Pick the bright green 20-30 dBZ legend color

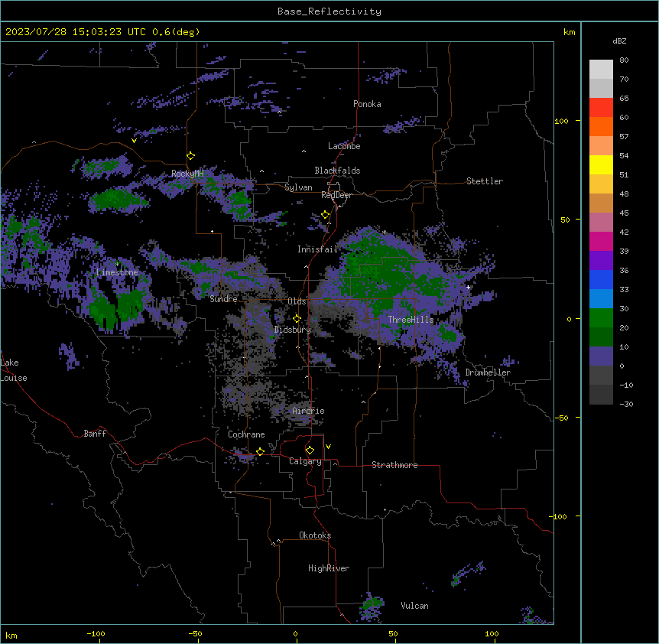click(601, 318)
